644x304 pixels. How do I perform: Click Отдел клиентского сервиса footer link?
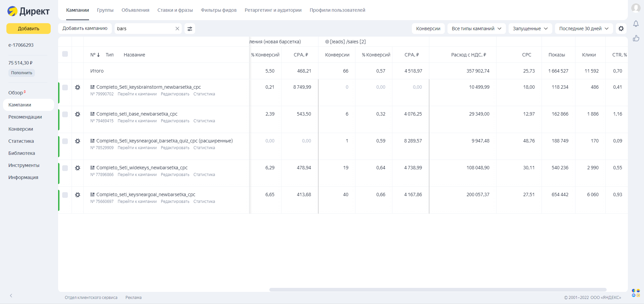pyautogui.click(x=91, y=298)
